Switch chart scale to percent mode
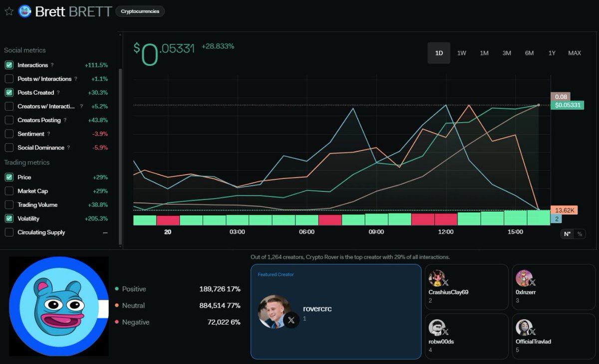This screenshot has height=364, width=599. [580, 234]
